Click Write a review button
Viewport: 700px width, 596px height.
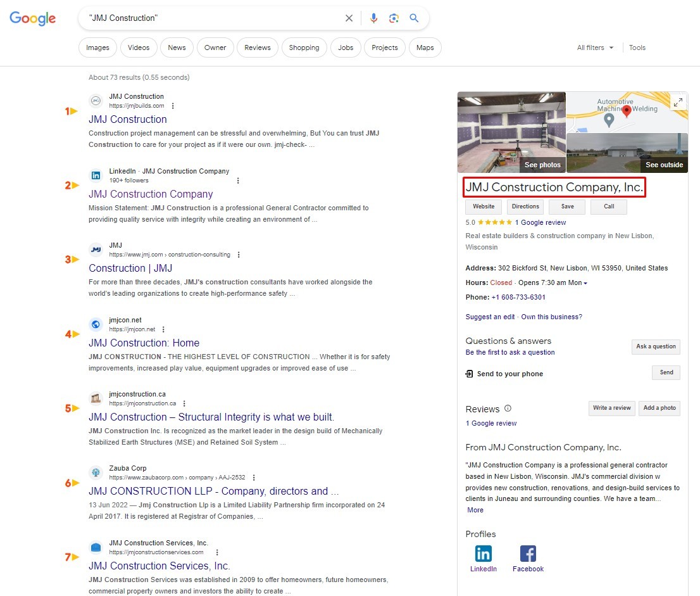click(611, 409)
